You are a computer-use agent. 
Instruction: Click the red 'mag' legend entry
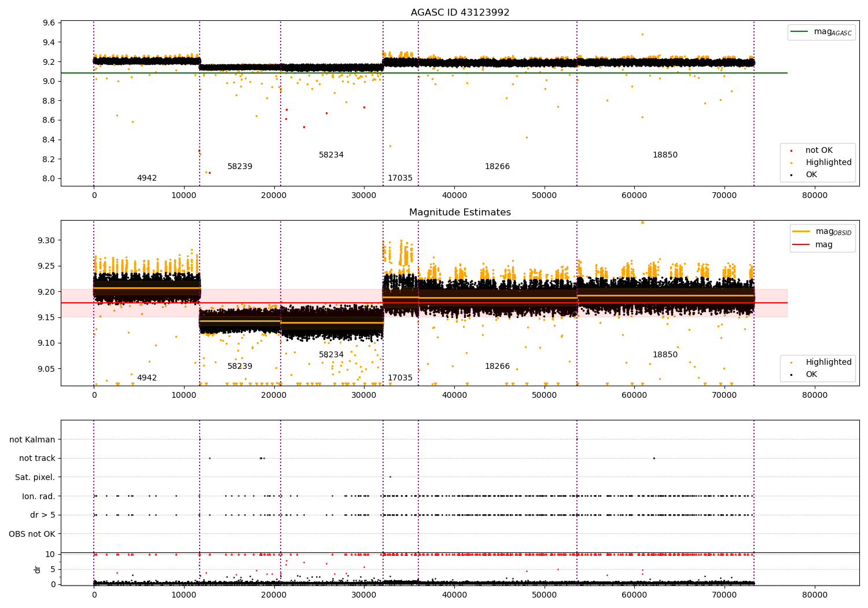(x=813, y=245)
